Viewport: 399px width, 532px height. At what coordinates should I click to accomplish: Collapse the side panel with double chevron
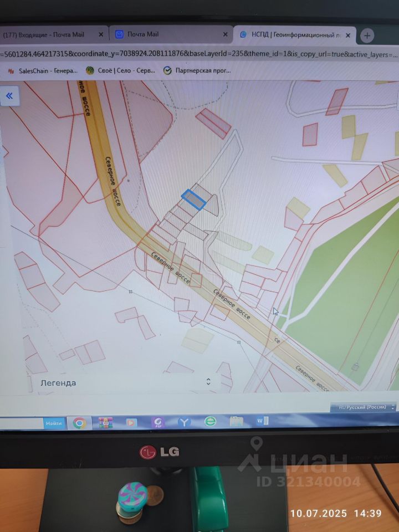pos(9,96)
